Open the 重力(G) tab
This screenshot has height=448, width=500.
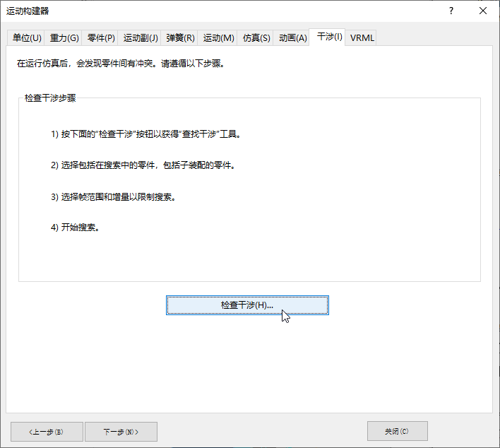[x=64, y=38]
